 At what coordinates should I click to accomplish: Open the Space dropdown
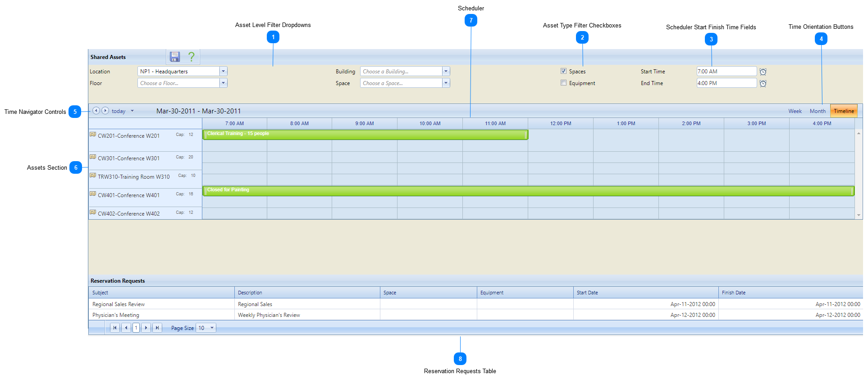446,83
